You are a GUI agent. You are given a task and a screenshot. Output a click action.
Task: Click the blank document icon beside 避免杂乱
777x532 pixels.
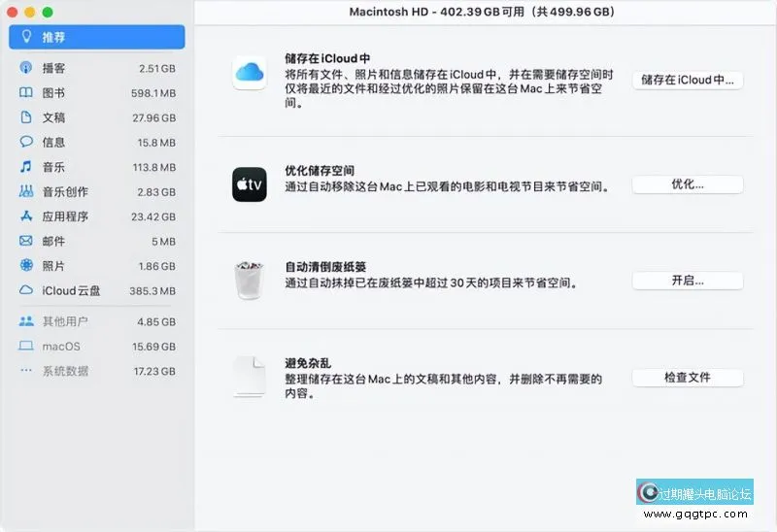pyautogui.click(x=250, y=377)
